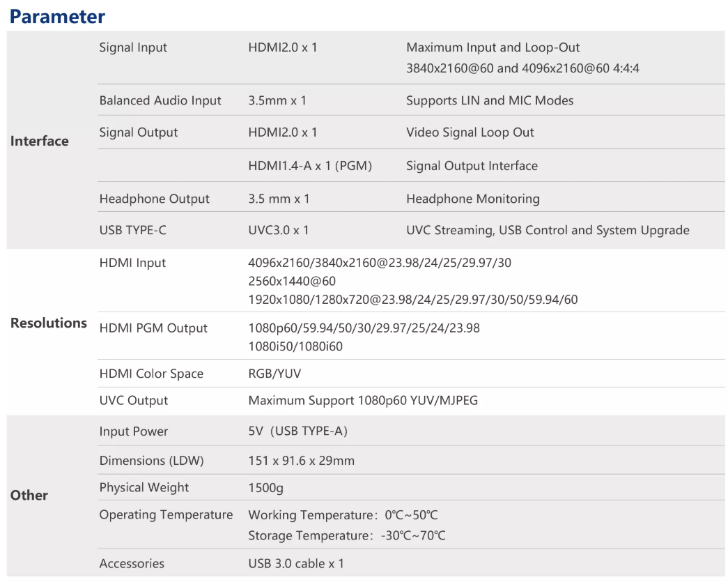Click the Input Power label
Viewport: 728px width, 582px height.
tap(134, 431)
